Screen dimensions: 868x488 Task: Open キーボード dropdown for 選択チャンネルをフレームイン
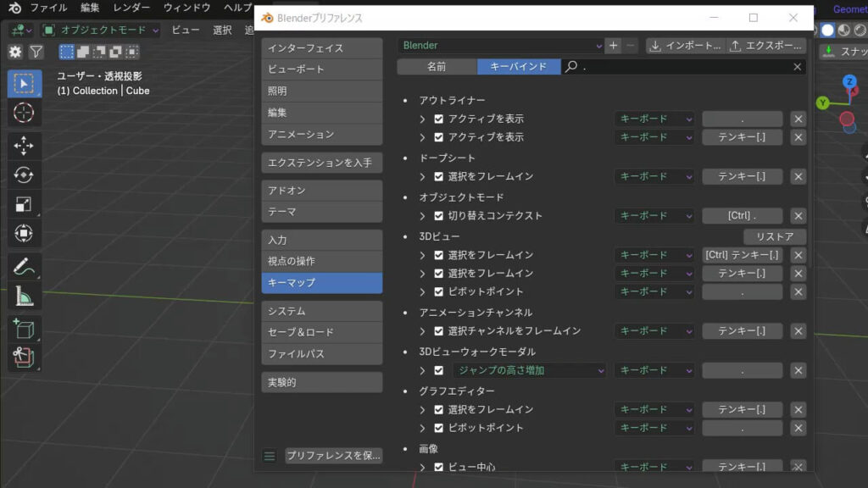[x=655, y=331]
